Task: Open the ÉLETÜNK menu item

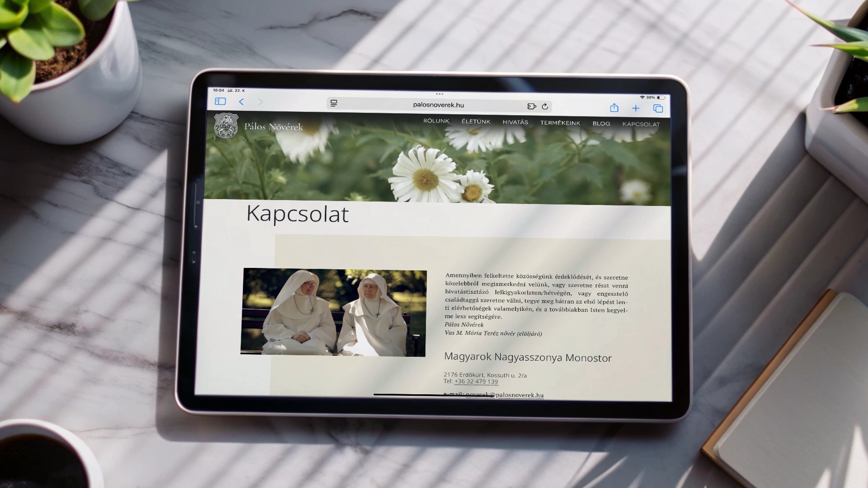Action: (476, 122)
